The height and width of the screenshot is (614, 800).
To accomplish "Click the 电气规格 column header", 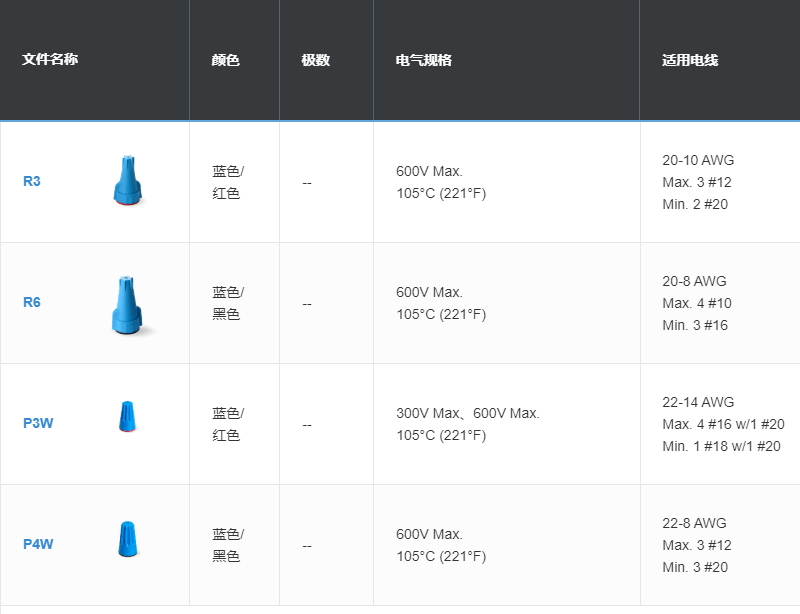I will coord(424,60).
